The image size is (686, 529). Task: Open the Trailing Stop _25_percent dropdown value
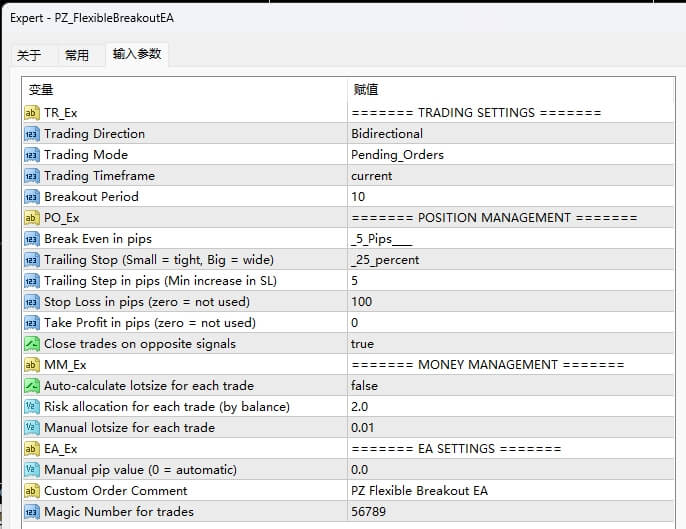[x=385, y=260]
